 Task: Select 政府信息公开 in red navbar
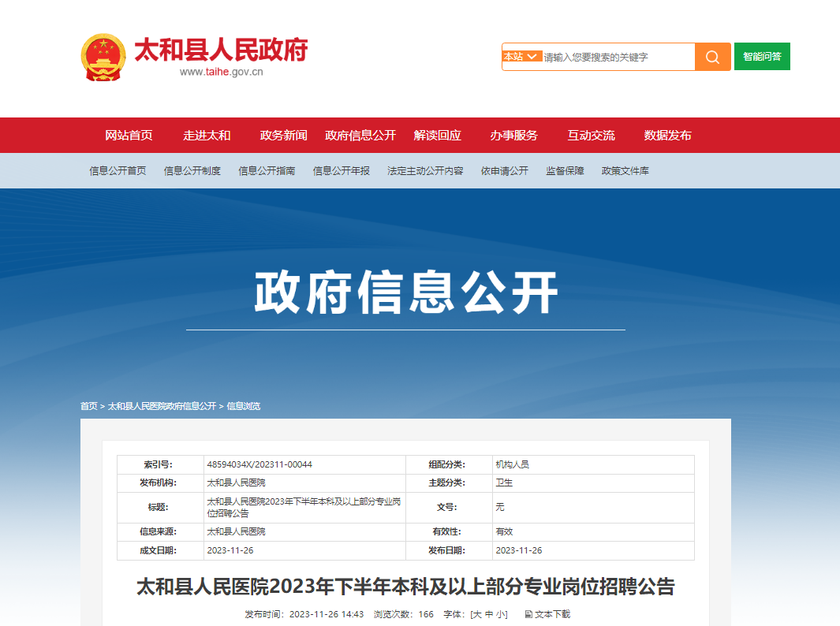pos(360,136)
